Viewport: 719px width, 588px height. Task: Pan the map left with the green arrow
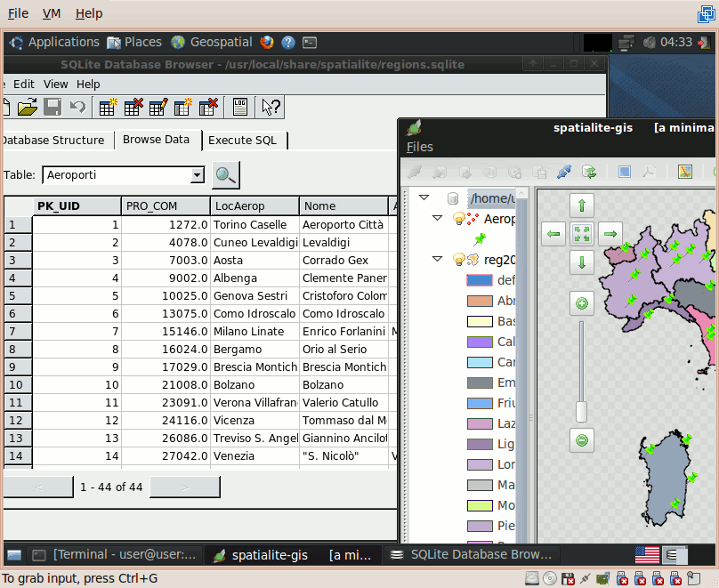(x=553, y=234)
